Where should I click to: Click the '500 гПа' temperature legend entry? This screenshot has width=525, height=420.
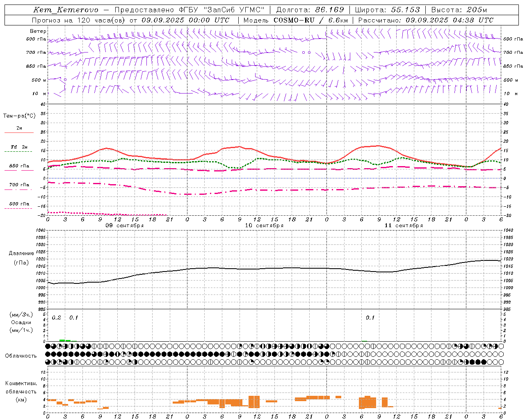(x=19, y=204)
